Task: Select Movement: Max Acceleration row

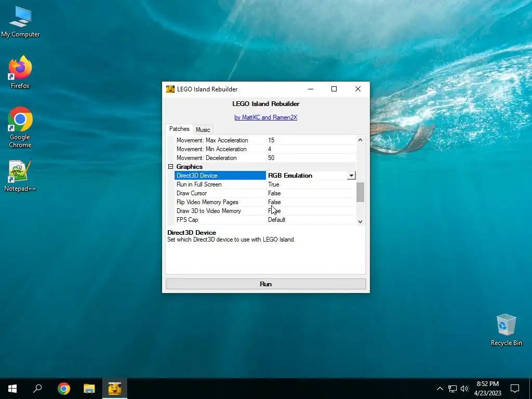Action: (265, 140)
